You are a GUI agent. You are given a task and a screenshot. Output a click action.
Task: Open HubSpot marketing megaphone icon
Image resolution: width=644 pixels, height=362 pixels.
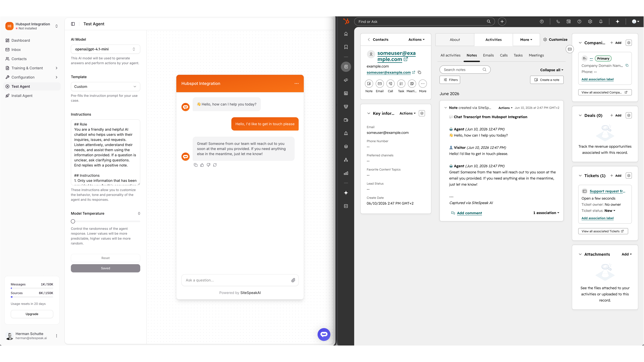coord(346,80)
